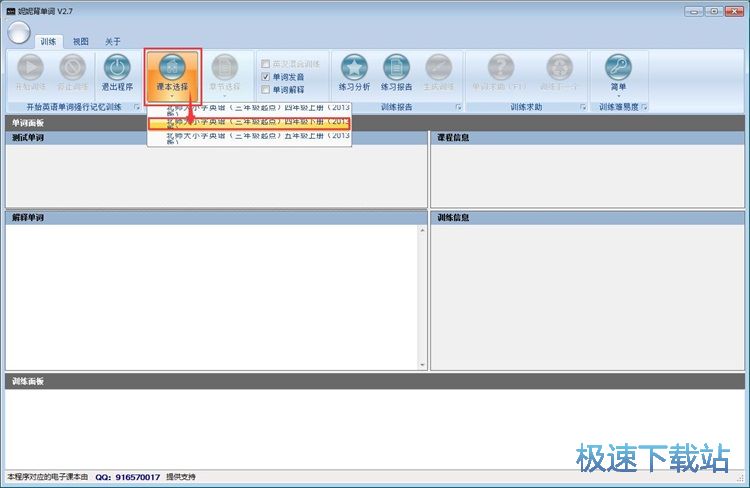Click the 课程信息 section header
The height and width of the screenshot is (488, 750).
[587, 138]
